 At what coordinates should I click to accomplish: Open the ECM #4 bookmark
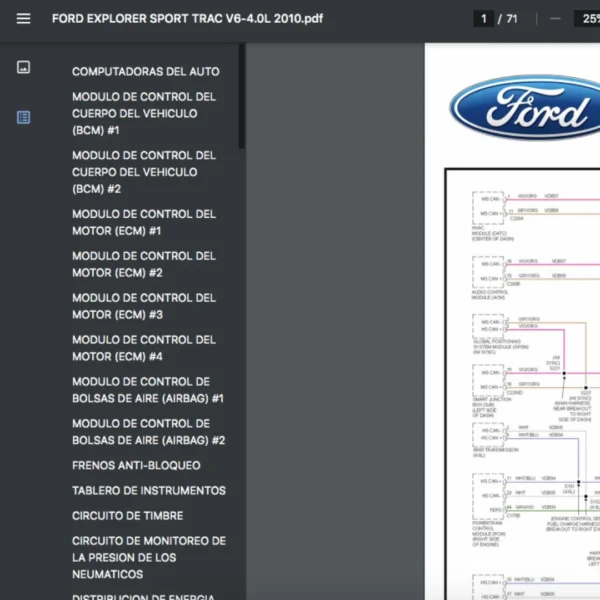point(143,348)
